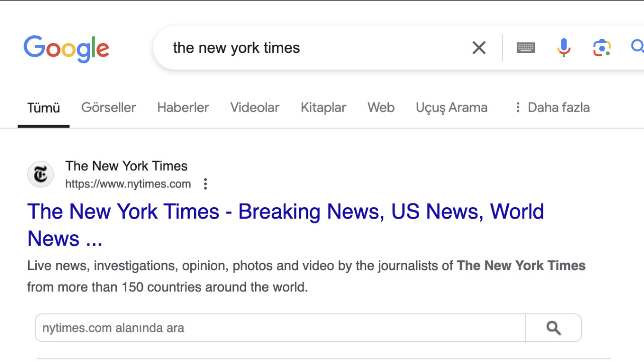Select the Web tab
Screen dimensions: 644x362
381,108
